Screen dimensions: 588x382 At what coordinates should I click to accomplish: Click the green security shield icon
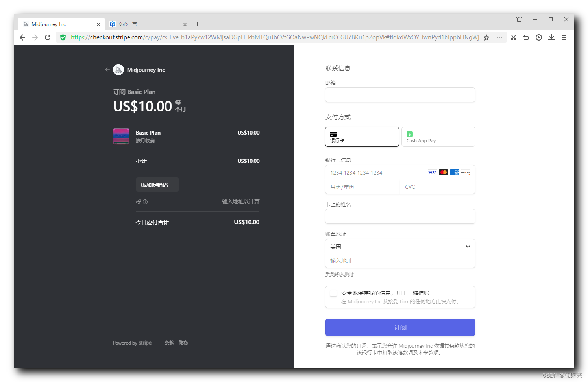[63, 37]
